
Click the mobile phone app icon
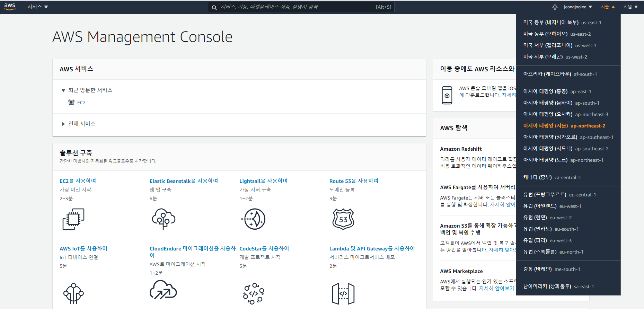447,95
